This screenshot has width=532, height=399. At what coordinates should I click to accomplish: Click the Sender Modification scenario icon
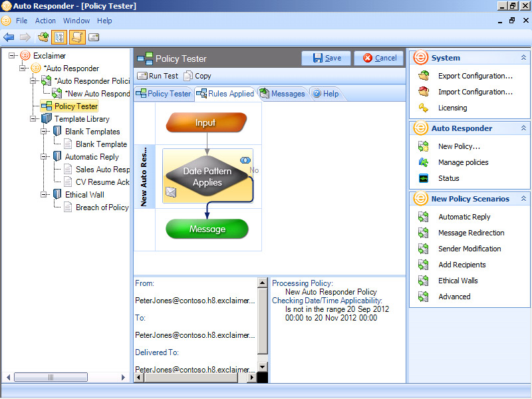pyautogui.click(x=424, y=249)
